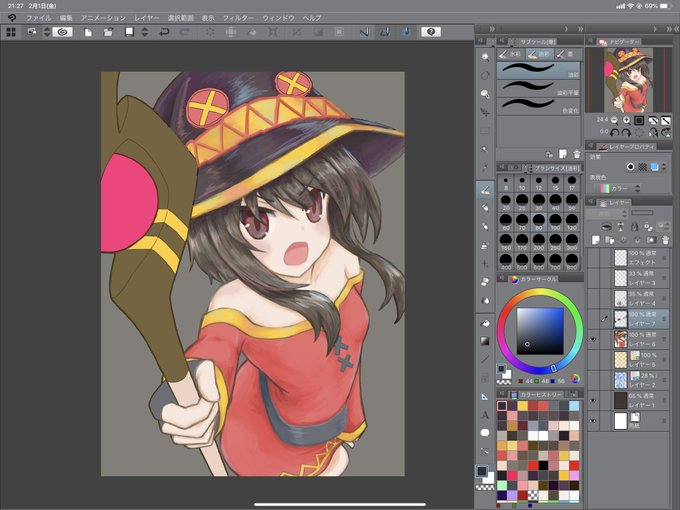The image size is (680, 510).
Task: Click the Clip Studio spiral launch button
Action: (62, 32)
